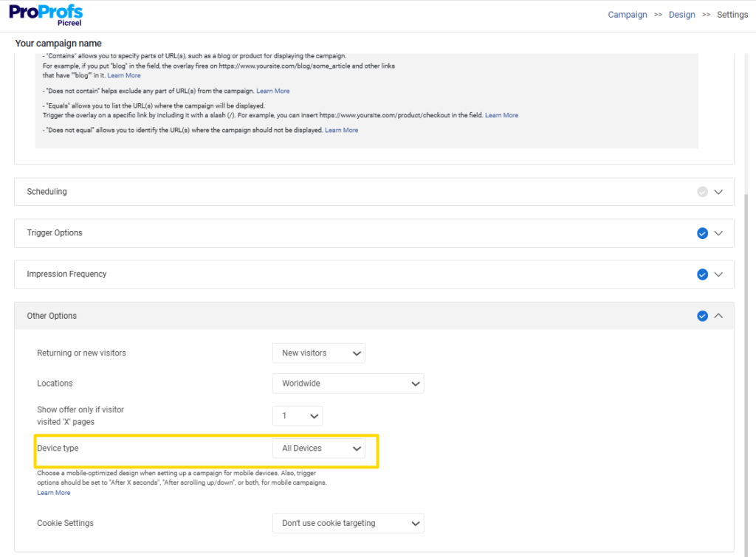The height and width of the screenshot is (557, 756).
Task: Open the Returning or new visitors dropdown
Action: pos(318,353)
